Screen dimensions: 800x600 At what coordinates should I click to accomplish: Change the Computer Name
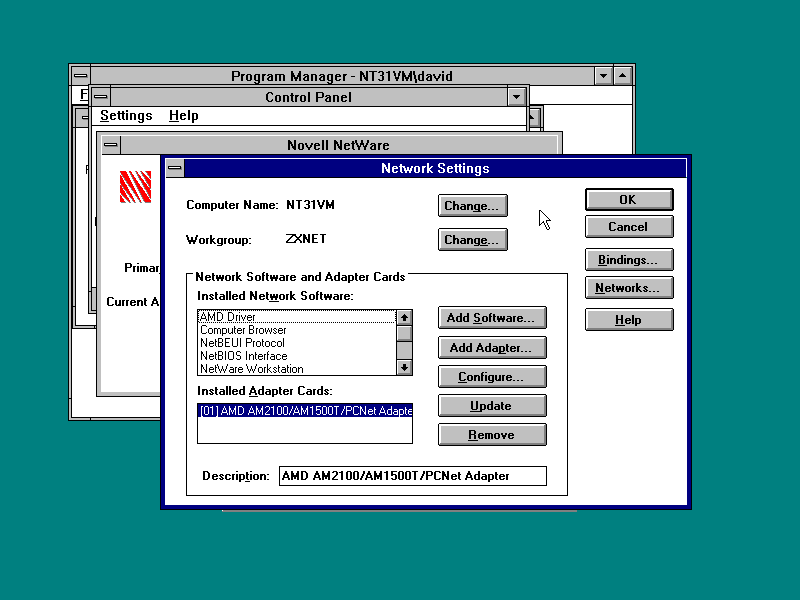pyautogui.click(x=472, y=206)
